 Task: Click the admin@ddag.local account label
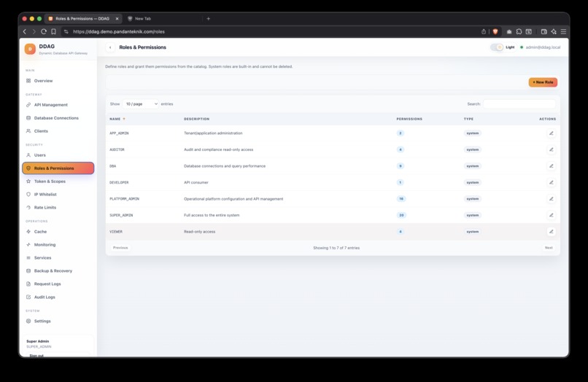[x=543, y=47]
